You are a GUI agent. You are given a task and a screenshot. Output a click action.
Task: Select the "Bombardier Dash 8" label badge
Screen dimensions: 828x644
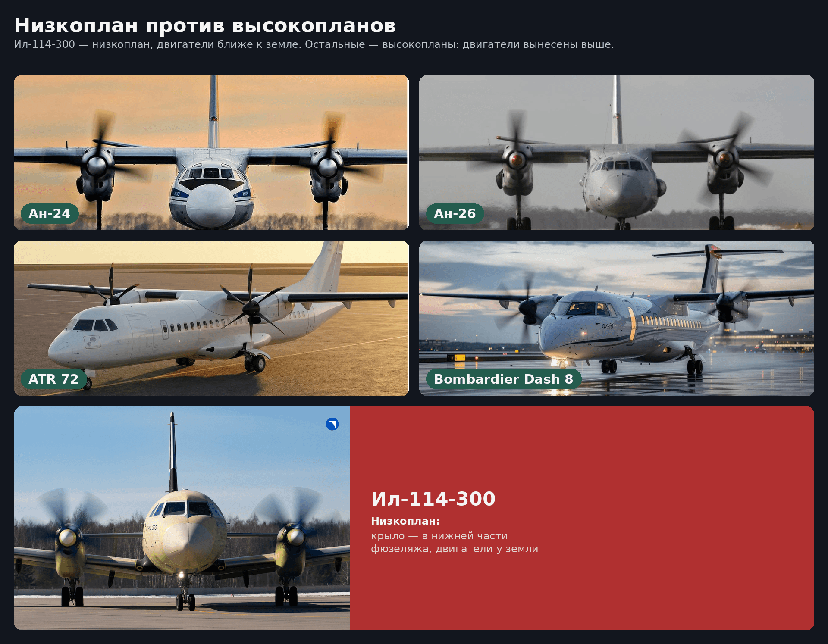tap(503, 379)
